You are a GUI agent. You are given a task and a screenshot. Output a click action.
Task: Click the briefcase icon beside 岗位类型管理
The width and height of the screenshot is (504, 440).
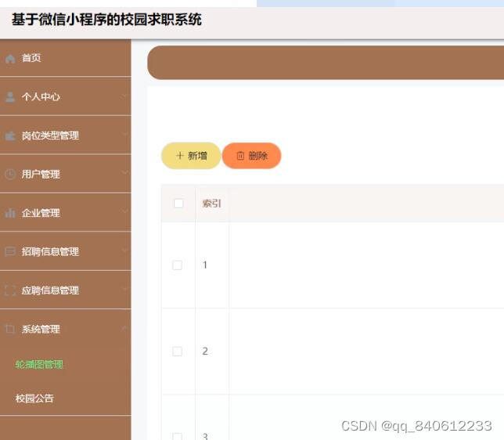pos(10,135)
